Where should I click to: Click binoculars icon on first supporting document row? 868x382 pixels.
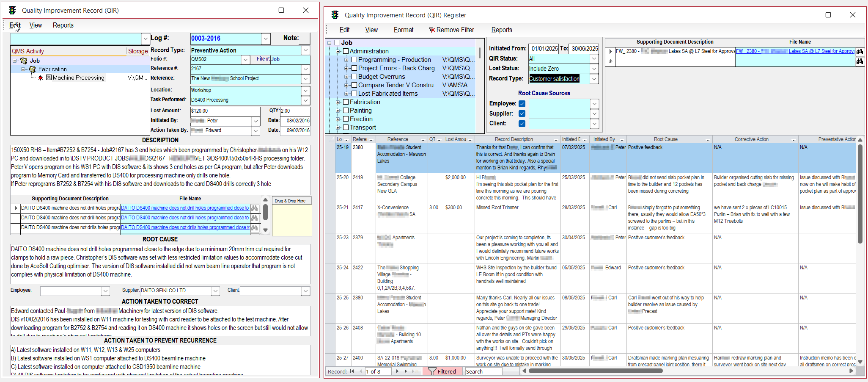pyautogui.click(x=254, y=208)
